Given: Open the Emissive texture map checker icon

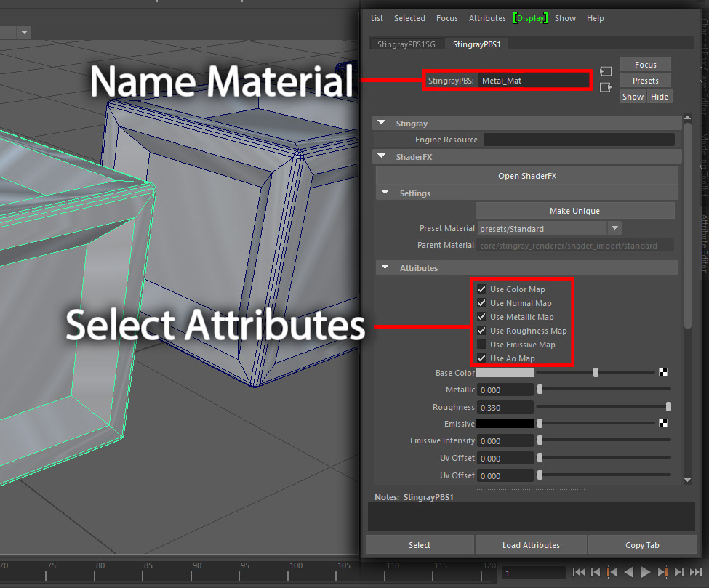Looking at the screenshot, I should click(x=662, y=423).
